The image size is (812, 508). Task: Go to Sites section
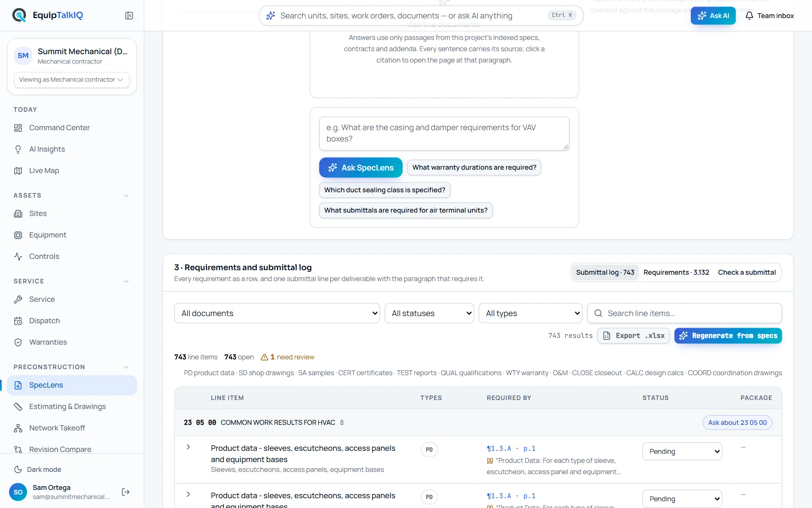coord(72,213)
